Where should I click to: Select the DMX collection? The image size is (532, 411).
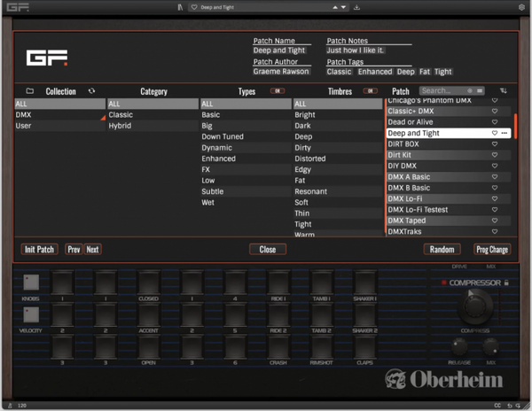tap(60, 115)
